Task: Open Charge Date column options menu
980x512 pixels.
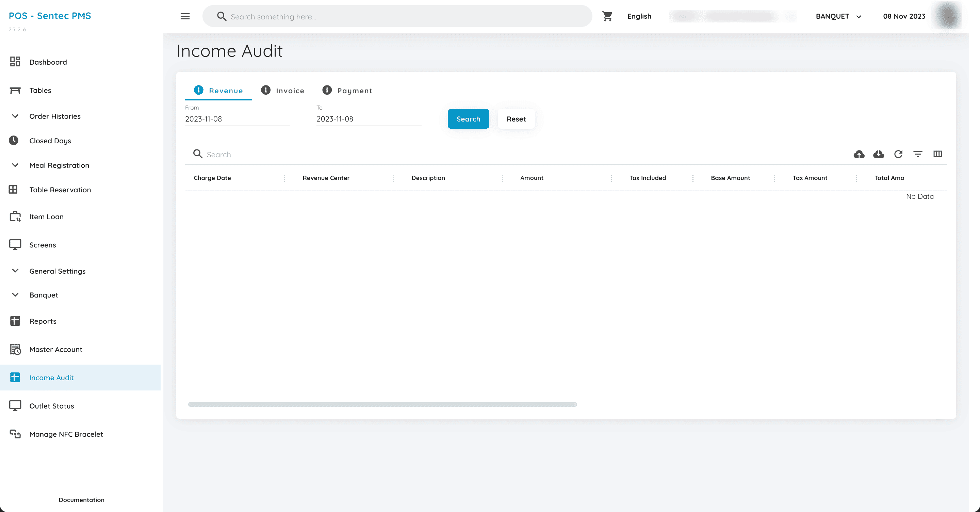Action: 284,178
